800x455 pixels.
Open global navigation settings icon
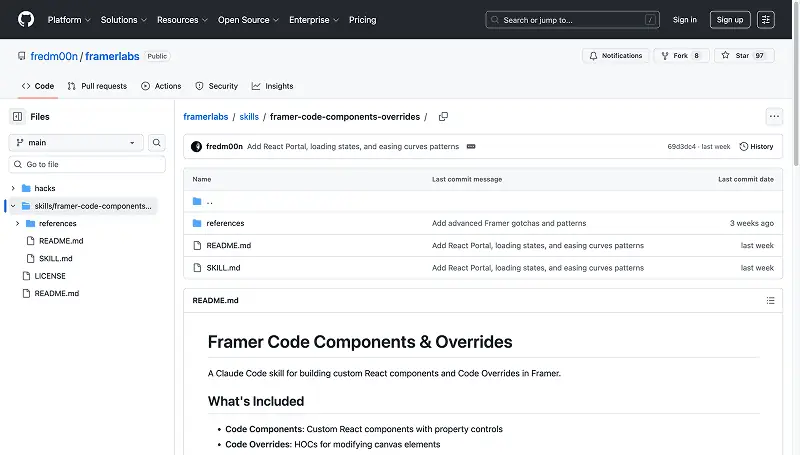tap(765, 20)
